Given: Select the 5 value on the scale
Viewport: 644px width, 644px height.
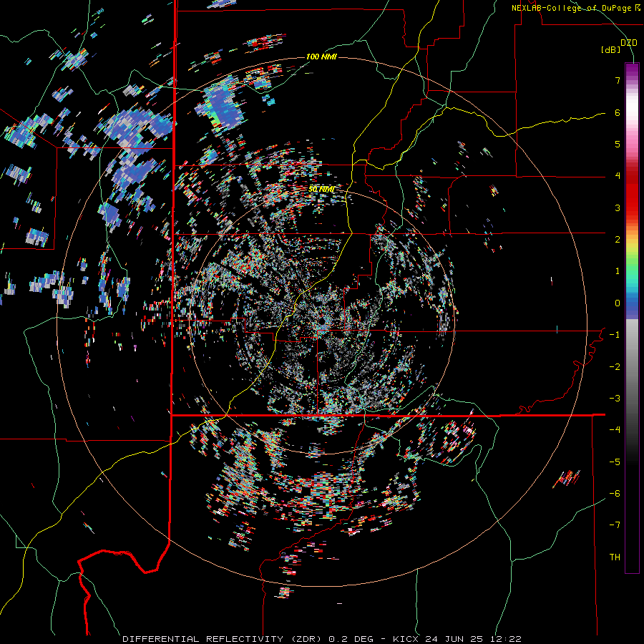Looking at the screenshot, I should [x=618, y=144].
